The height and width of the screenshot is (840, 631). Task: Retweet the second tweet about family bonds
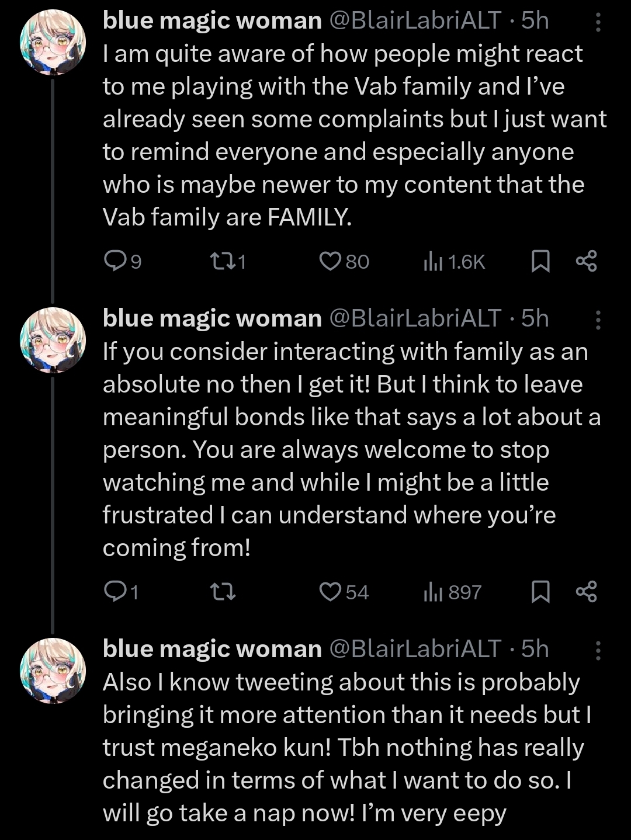(222, 592)
